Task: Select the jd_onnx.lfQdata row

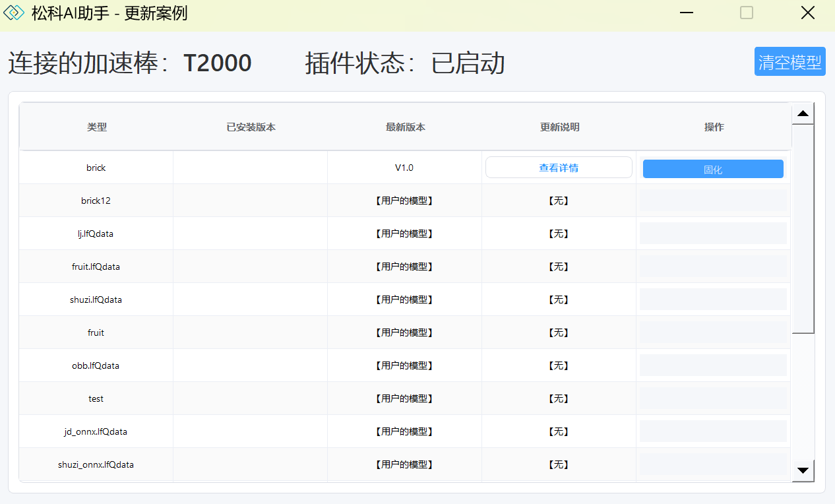Action: tap(96, 431)
